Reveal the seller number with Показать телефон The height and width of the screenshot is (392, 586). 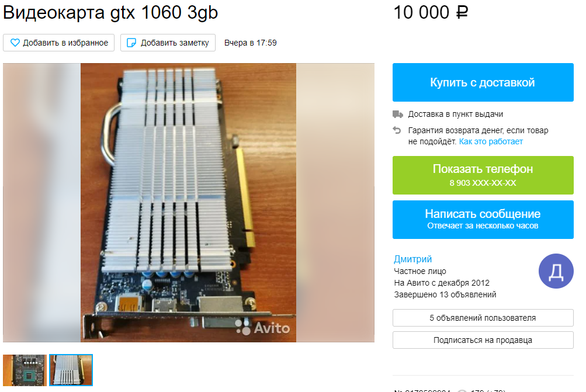click(483, 175)
